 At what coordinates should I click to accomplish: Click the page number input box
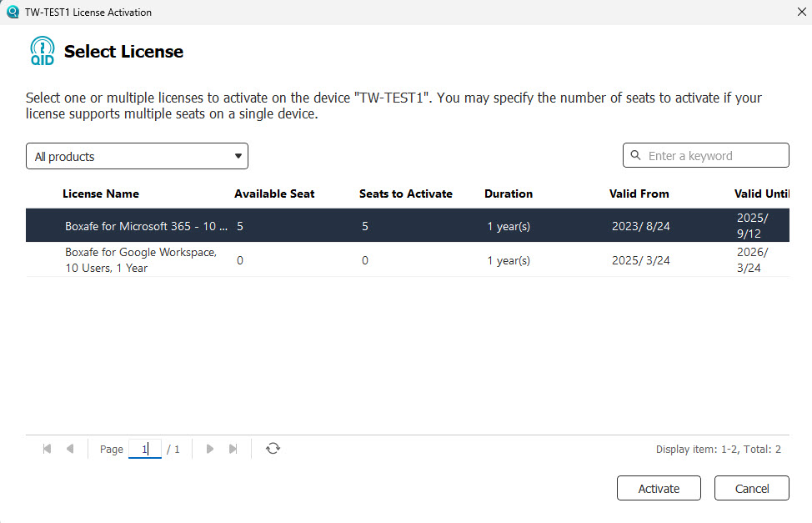point(144,449)
